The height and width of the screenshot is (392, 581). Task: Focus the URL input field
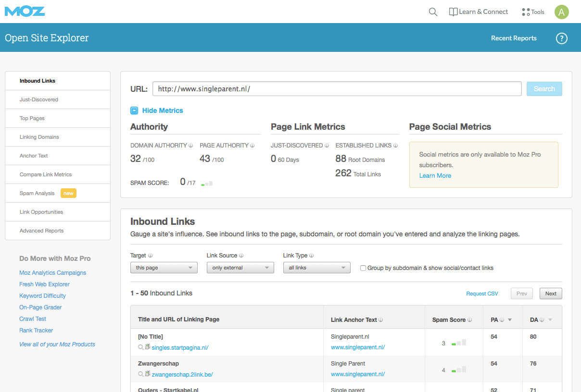[337, 89]
